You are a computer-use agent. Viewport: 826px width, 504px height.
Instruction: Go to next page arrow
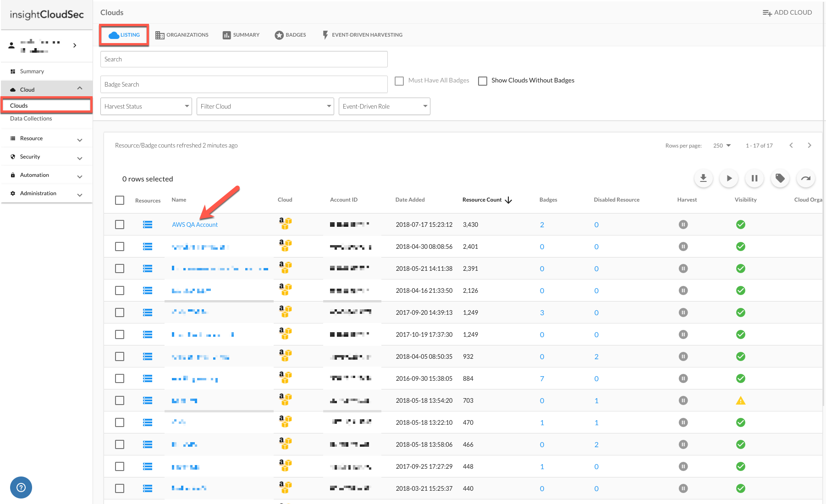pyautogui.click(x=809, y=145)
